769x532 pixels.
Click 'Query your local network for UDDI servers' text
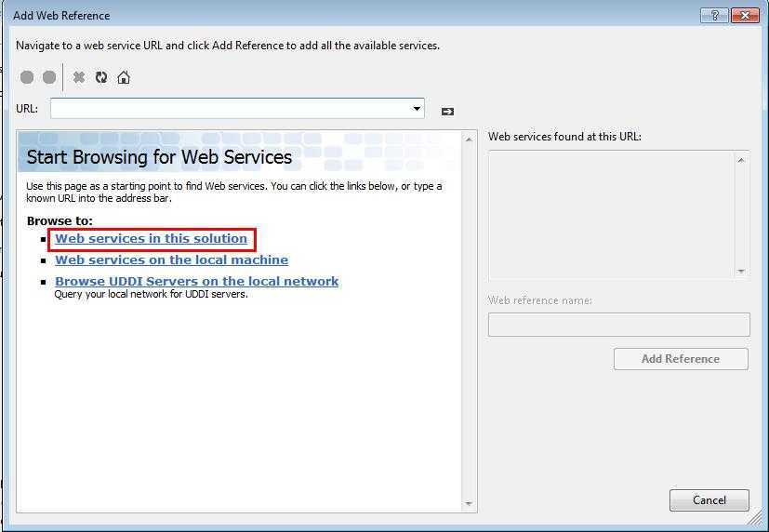pyautogui.click(x=151, y=294)
